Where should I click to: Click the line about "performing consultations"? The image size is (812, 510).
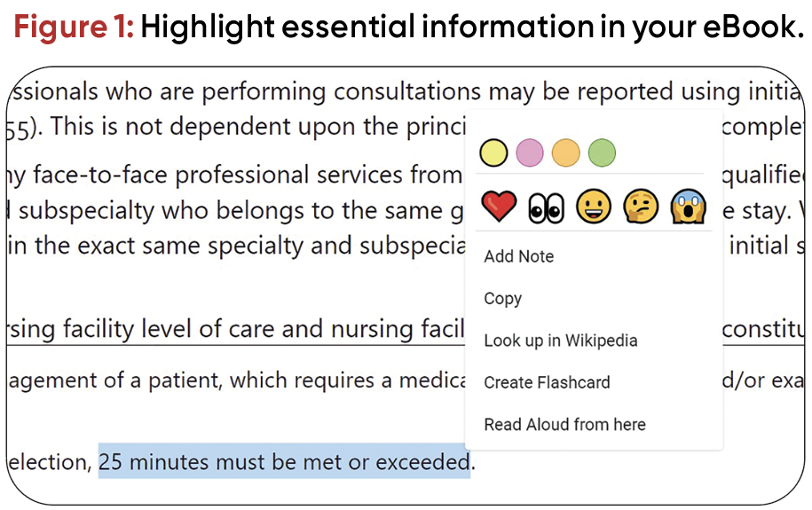[x=240, y=91]
